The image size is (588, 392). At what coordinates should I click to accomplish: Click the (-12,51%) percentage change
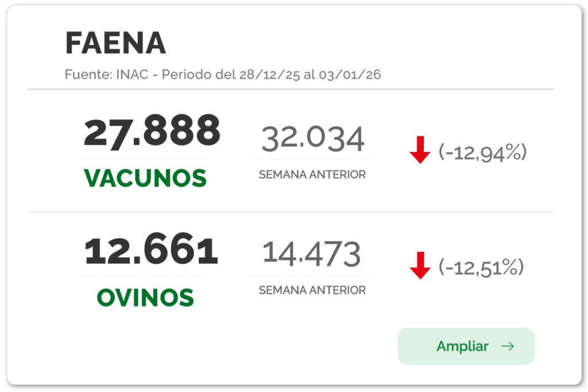pyautogui.click(x=481, y=267)
